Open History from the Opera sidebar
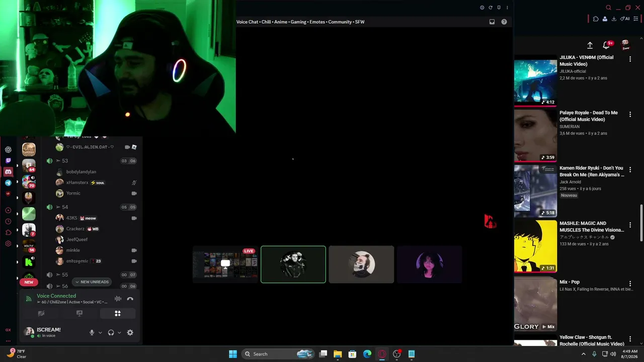644x362 pixels. tap(8, 222)
